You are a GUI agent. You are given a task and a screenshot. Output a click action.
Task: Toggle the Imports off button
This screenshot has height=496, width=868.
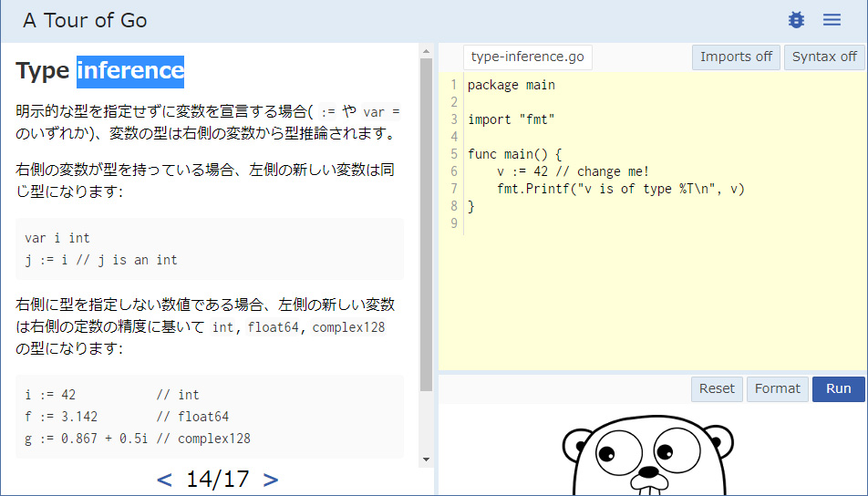(x=736, y=57)
